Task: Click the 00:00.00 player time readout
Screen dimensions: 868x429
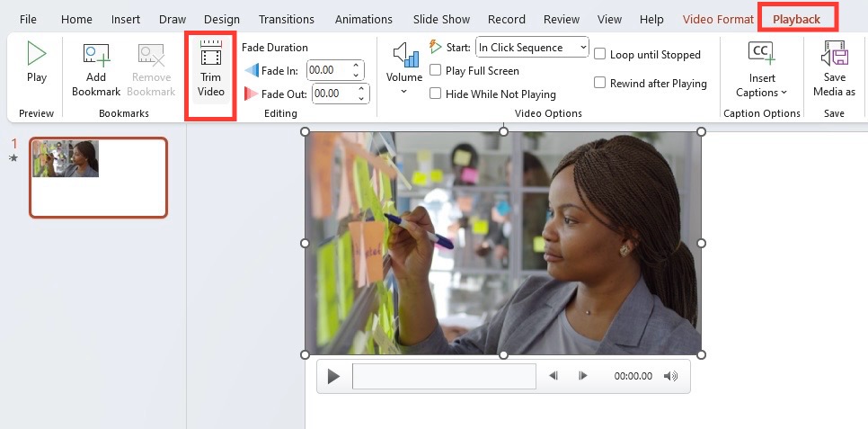Action: coord(633,376)
